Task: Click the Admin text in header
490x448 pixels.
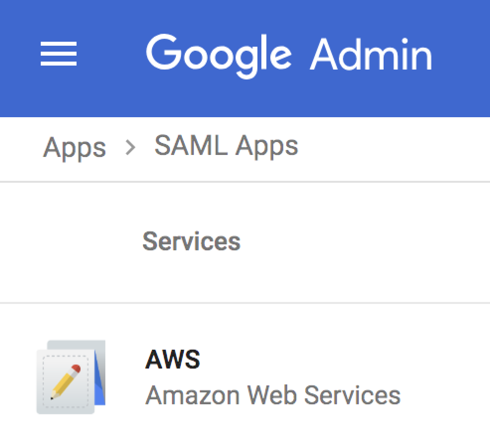Action: coord(371,54)
